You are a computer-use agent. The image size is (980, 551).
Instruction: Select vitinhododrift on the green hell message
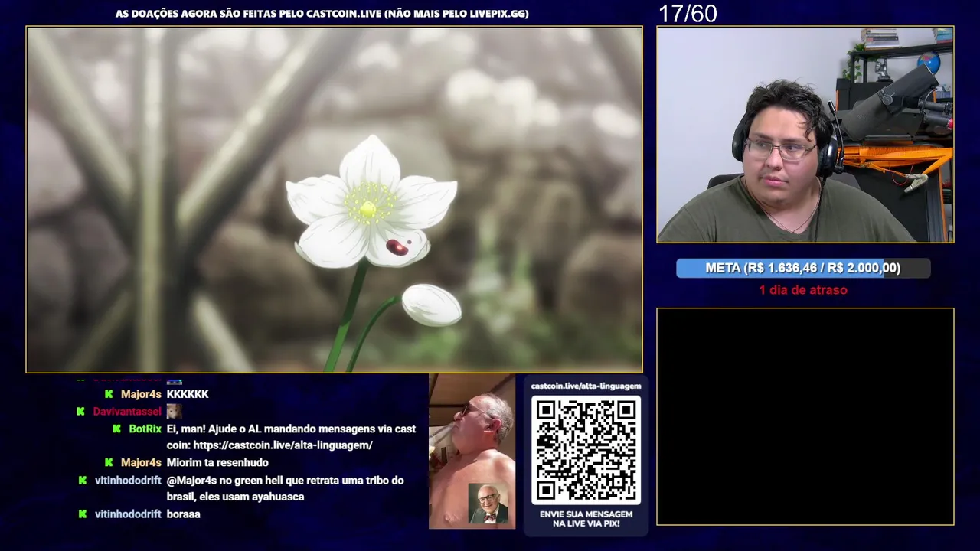tap(128, 481)
